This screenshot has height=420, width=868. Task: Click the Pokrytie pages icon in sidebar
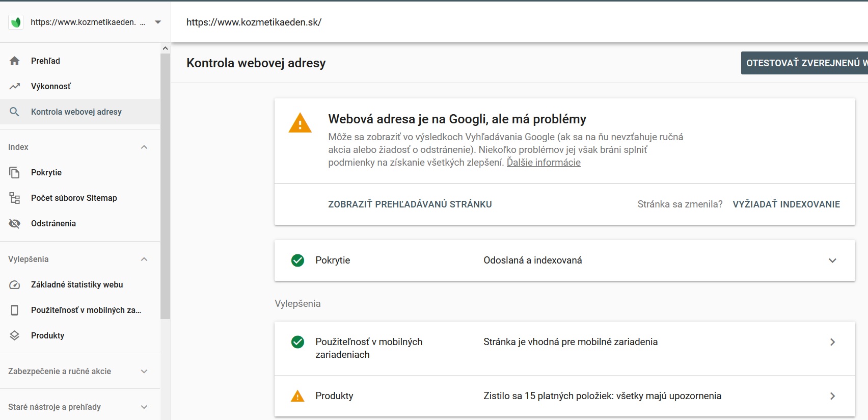(15, 172)
